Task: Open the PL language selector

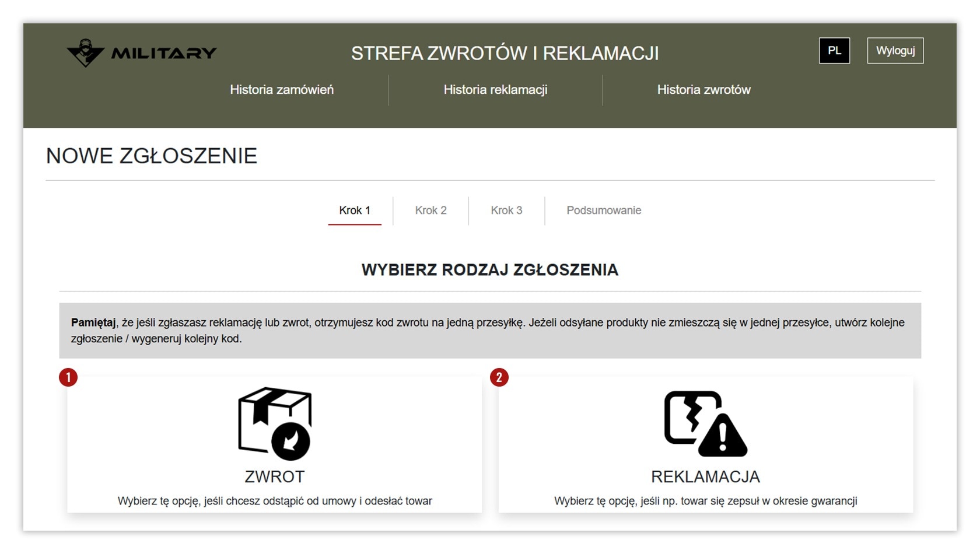Action: pyautogui.click(x=835, y=51)
